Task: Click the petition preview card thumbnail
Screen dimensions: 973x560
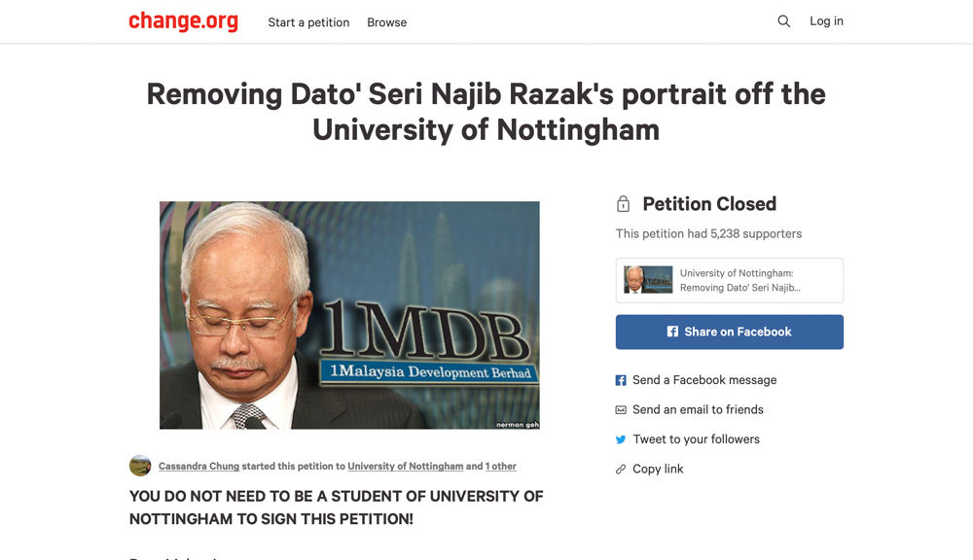Action: pyautogui.click(x=648, y=280)
